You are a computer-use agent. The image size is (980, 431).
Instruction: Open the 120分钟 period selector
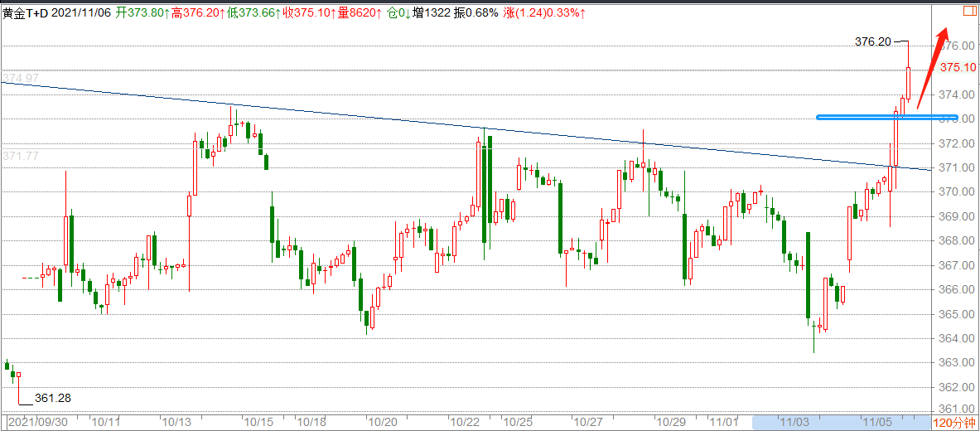(x=954, y=423)
